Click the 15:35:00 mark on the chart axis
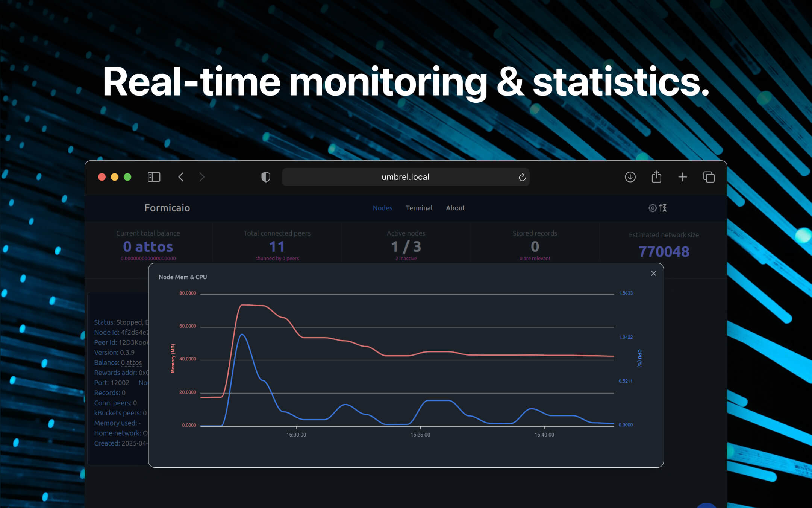The height and width of the screenshot is (508, 812). (420, 435)
